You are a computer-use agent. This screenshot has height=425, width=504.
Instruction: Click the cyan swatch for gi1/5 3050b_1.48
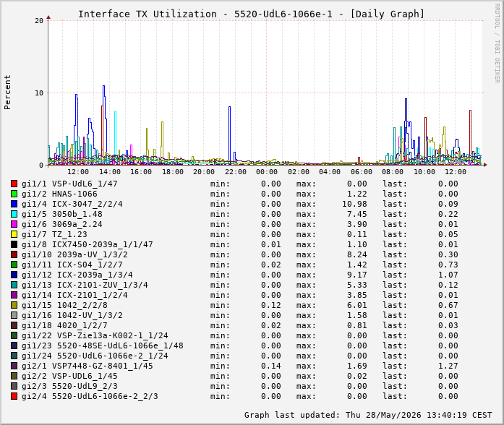pos(14,214)
